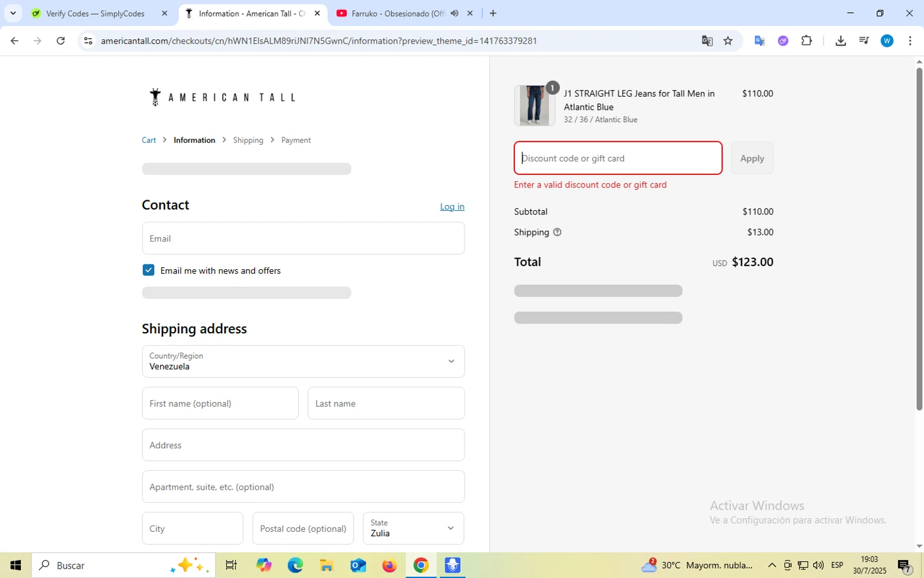Open the blue microphone app on taskbar
Viewport: 924px width, 578px height.
(452, 565)
